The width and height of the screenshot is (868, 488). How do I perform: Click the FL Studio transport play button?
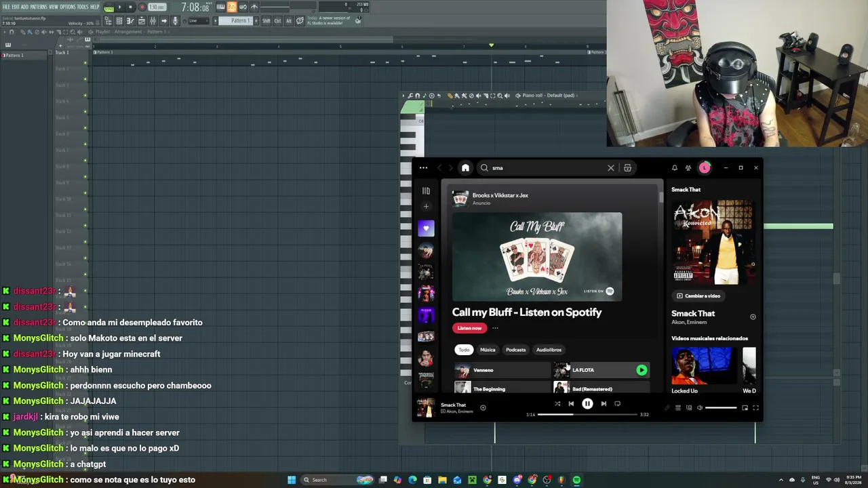coord(120,7)
